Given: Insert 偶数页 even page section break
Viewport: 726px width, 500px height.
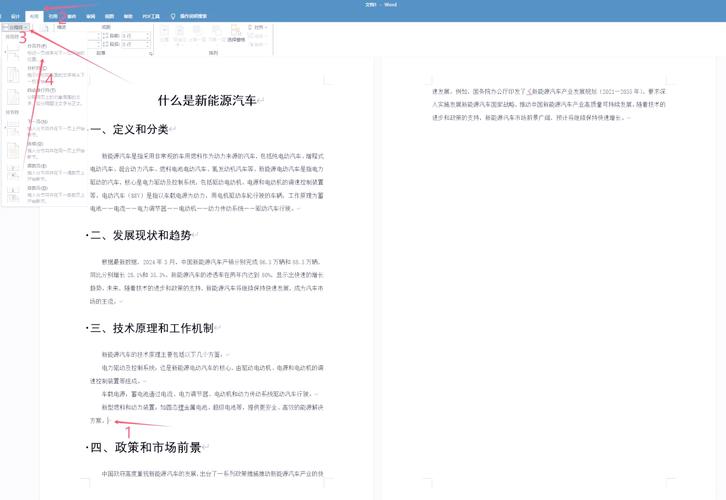Looking at the screenshot, I should (x=45, y=172).
